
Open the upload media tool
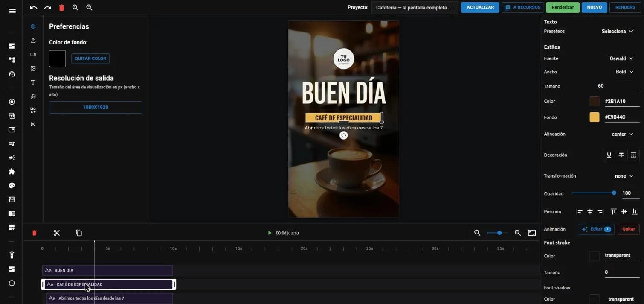(33, 41)
